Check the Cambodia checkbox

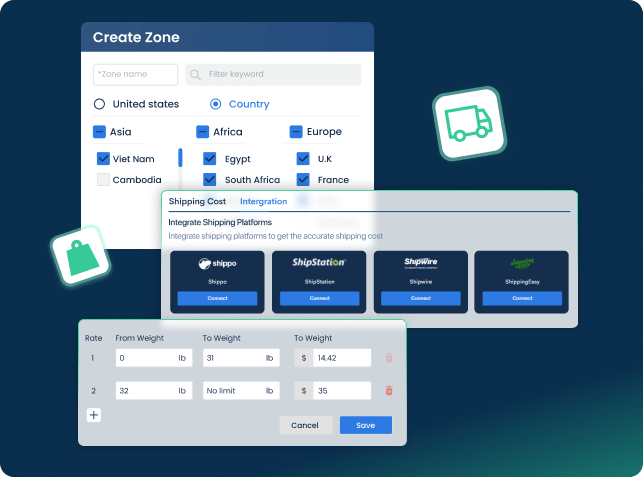point(103,180)
